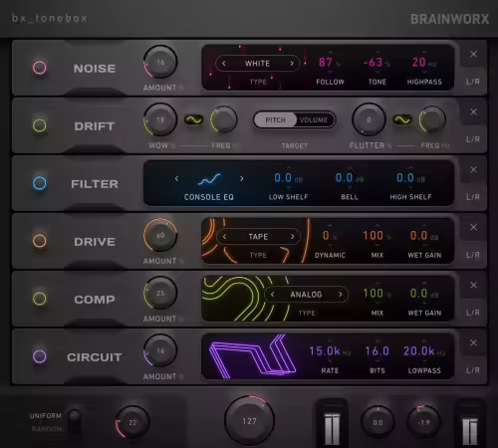The height and width of the screenshot is (448, 498).
Task: Switch drift target to VOLUME
Action: [314, 119]
